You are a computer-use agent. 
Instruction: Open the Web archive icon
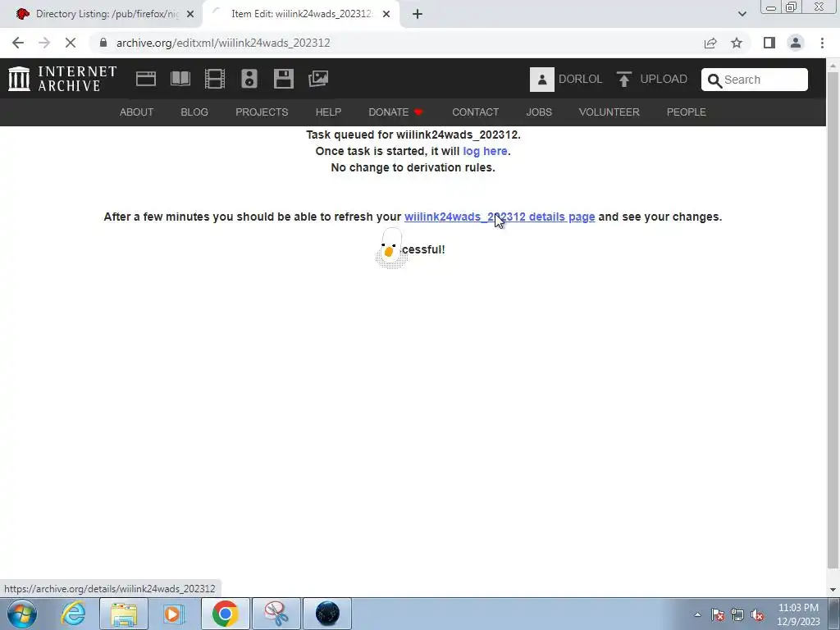(146, 79)
